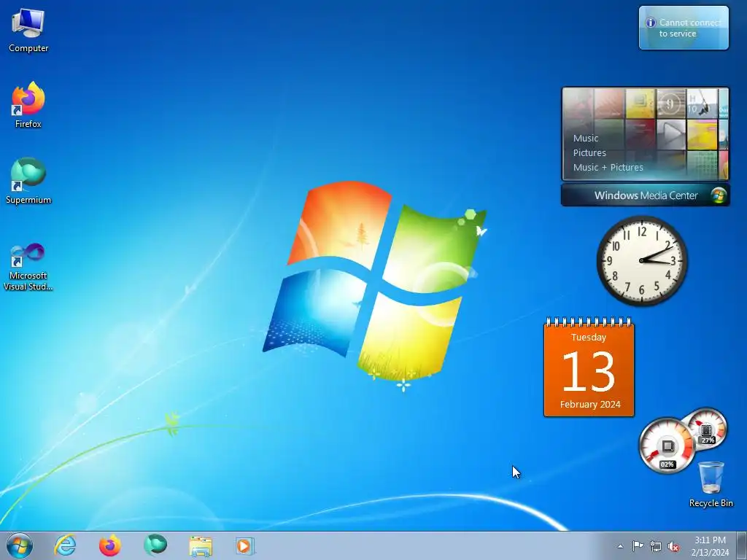
Task: Click the Windows Media Center title bar
Action: 646,195
